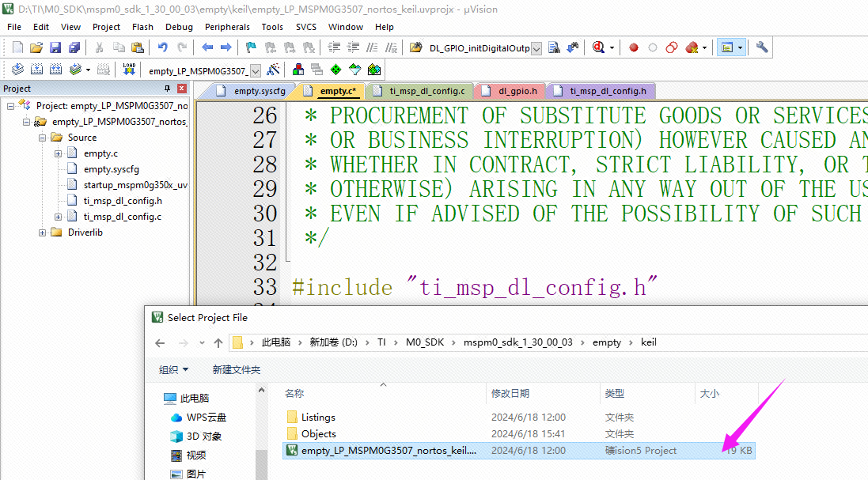The width and height of the screenshot is (868, 480).
Task: Expand the Driverlib folder in project tree
Action: click(x=43, y=232)
